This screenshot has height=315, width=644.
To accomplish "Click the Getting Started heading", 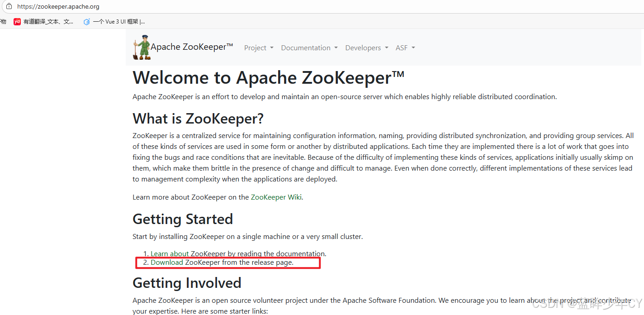I will point(183,219).
